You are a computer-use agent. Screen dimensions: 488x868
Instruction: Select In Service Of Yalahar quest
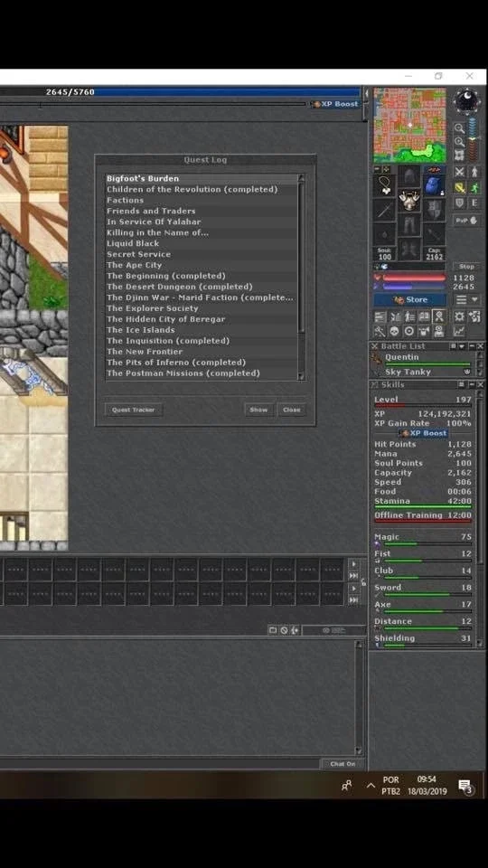202,222
